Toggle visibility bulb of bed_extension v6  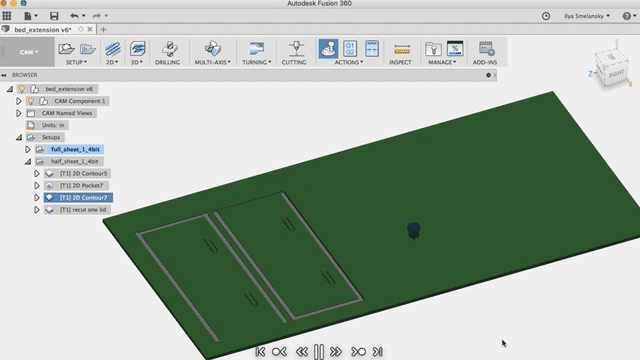pos(22,89)
